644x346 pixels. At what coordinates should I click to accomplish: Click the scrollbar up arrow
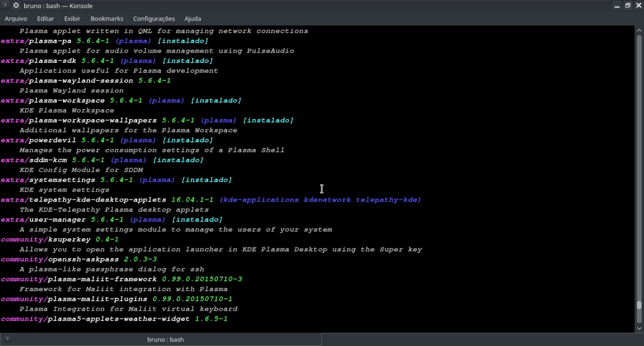pyautogui.click(x=639, y=29)
